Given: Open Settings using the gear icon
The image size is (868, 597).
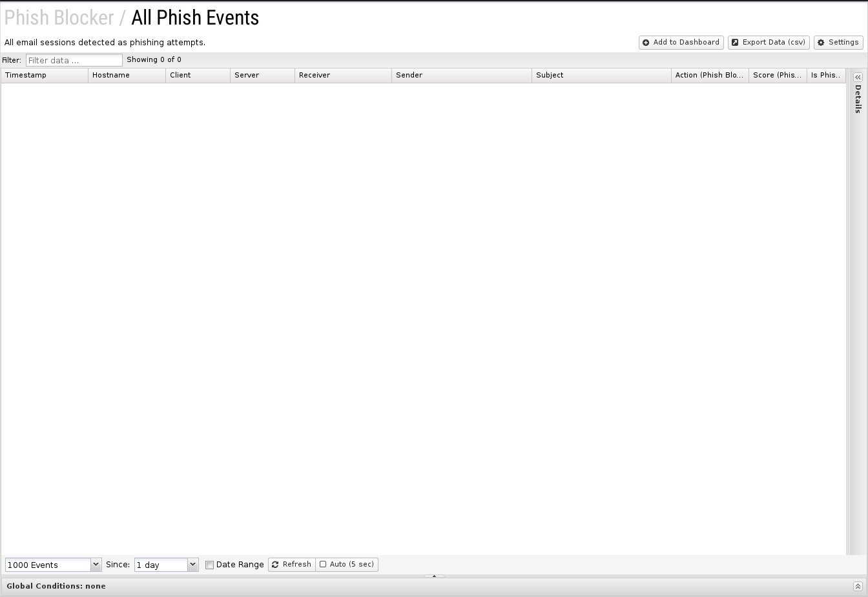Looking at the screenshot, I should tap(821, 43).
